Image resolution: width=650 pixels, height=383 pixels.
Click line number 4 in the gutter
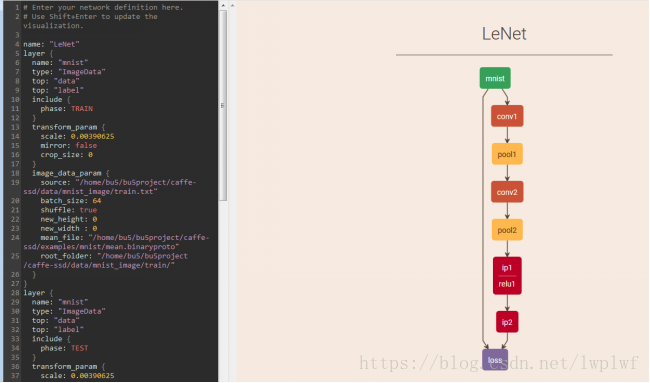17,44
